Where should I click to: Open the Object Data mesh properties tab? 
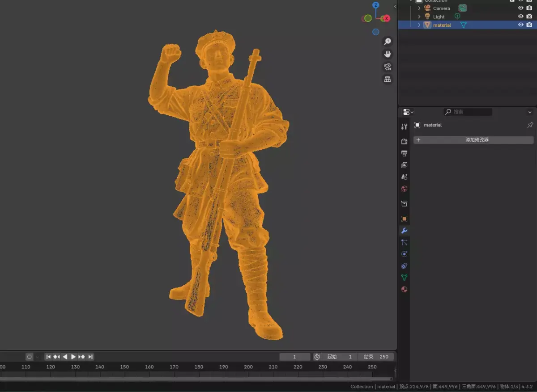[404, 278]
